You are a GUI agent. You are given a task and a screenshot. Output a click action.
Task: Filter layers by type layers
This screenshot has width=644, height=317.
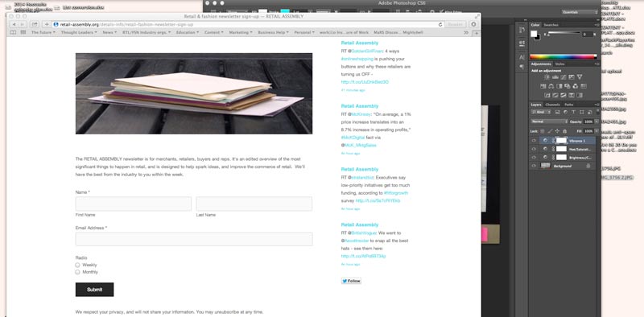coord(573,112)
